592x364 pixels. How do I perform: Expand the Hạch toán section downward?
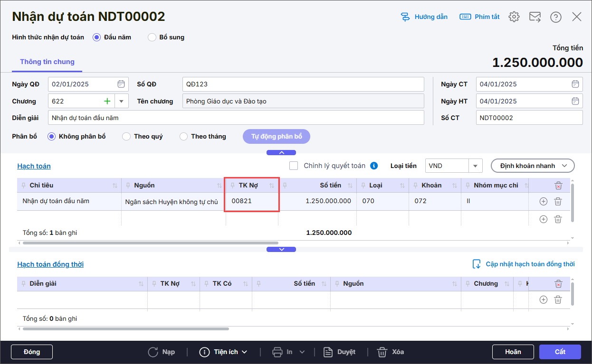pos(281,249)
